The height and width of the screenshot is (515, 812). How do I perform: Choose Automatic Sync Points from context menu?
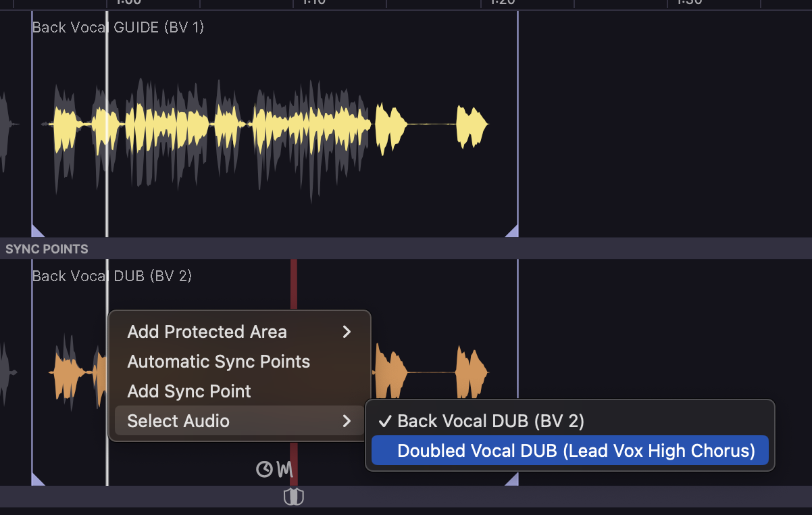point(218,362)
